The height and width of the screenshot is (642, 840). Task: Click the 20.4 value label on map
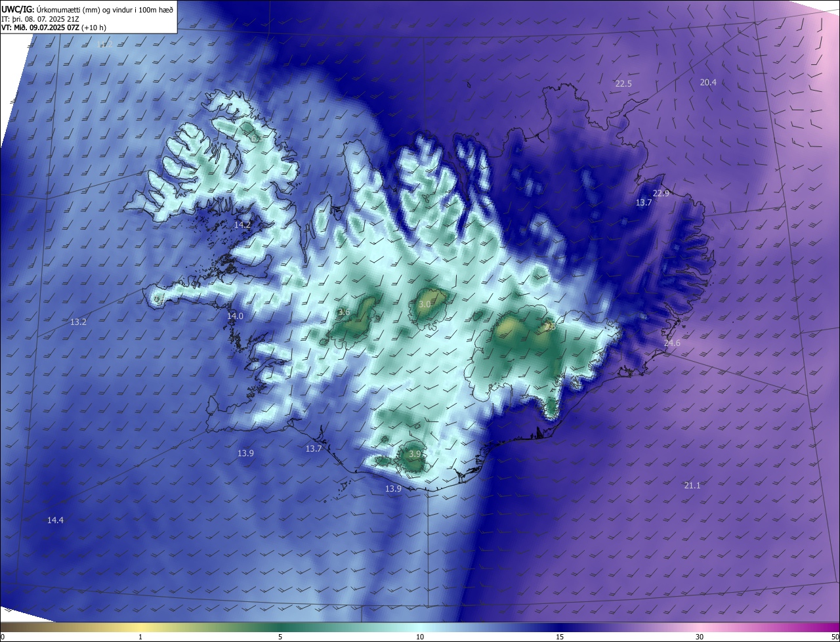pyautogui.click(x=708, y=83)
